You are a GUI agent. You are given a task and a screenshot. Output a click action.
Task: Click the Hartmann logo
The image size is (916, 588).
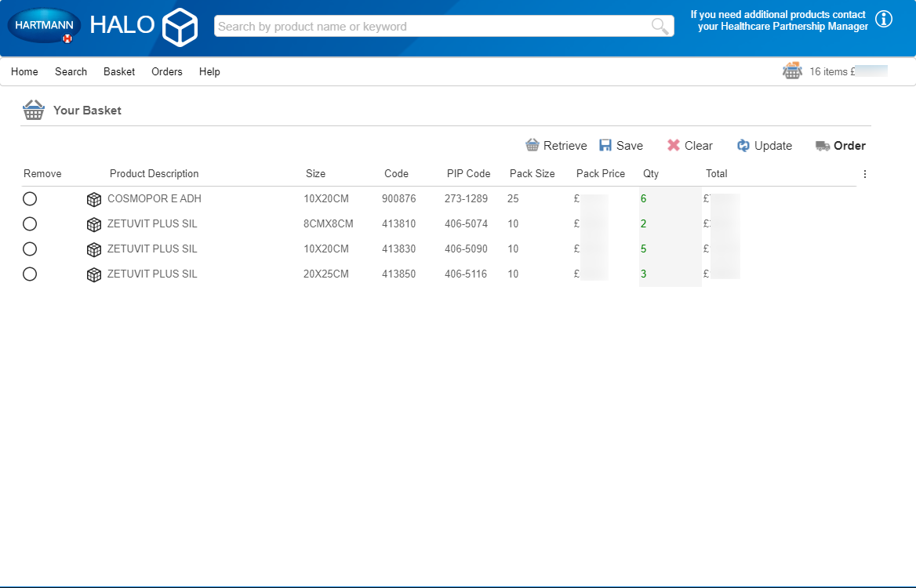[x=44, y=26]
